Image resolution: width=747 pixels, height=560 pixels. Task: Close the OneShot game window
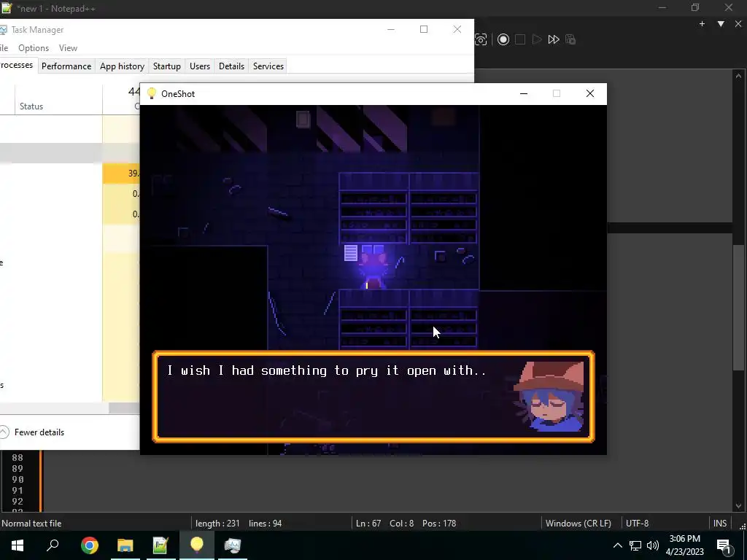click(x=589, y=94)
